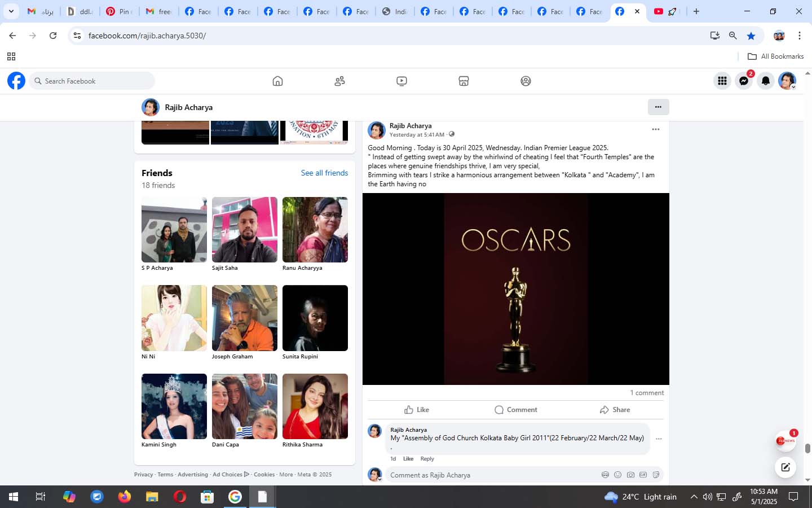Add a GIF to the comment
Screen dimensions: 812x508
643,475
